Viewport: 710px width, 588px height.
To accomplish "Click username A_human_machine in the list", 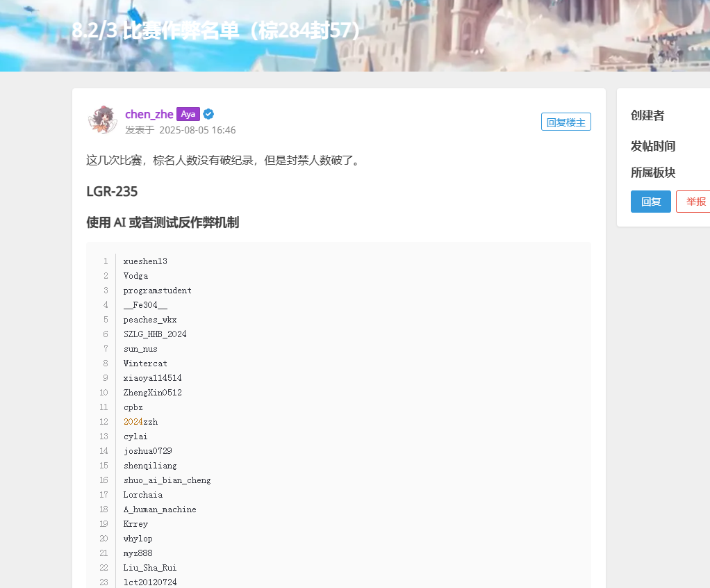I will click(160, 509).
